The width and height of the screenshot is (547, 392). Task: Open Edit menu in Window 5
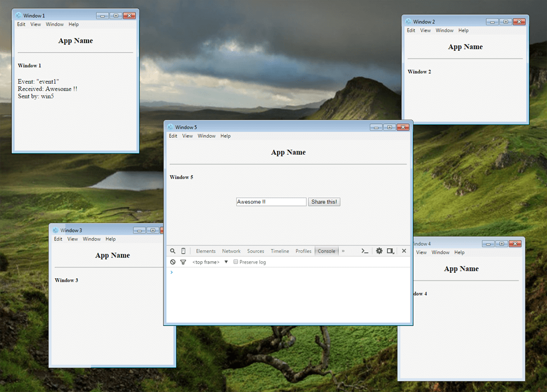point(173,136)
